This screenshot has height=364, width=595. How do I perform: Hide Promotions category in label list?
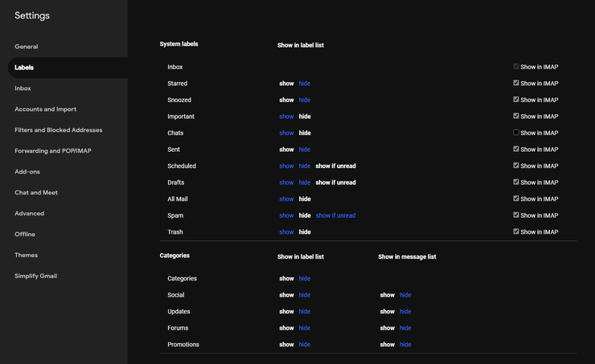click(304, 345)
